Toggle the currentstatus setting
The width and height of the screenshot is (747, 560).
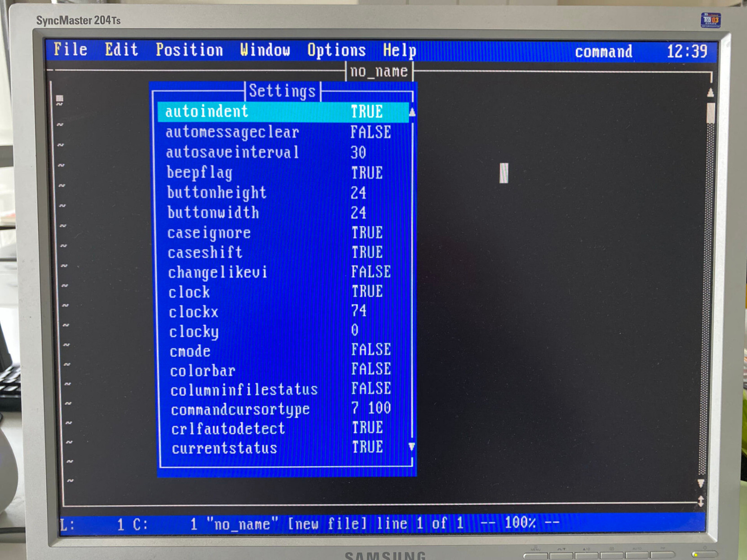[286, 448]
